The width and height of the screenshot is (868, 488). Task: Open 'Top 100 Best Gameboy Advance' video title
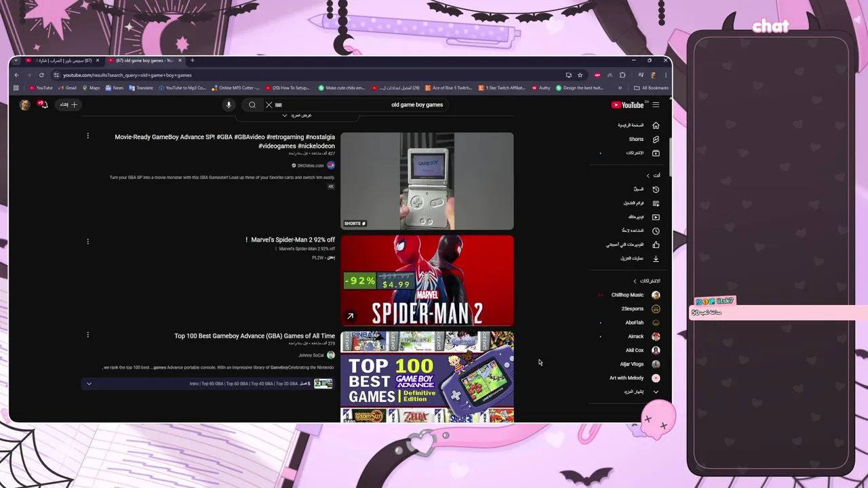pyautogui.click(x=254, y=335)
